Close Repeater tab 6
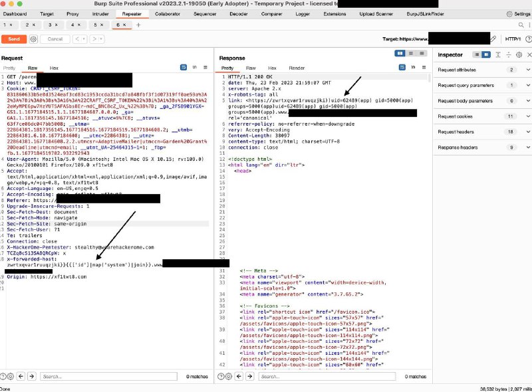Screen dimensions: 532x392 click(124, 25)
